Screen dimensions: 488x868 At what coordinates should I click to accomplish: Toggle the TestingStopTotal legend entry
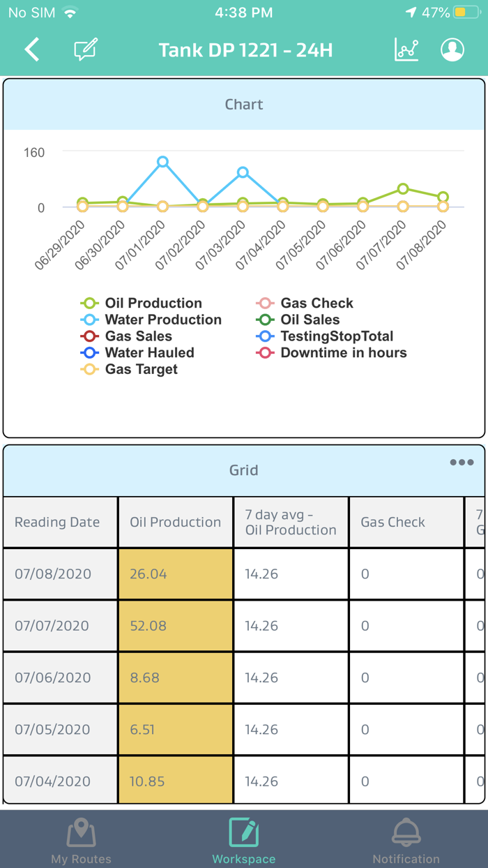336,336
